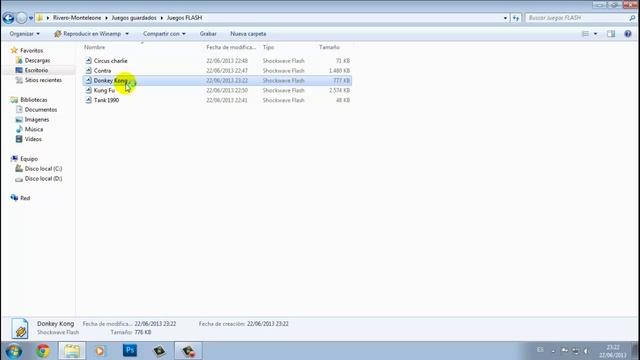Viewport: 640px width, 360px height.
Task: Toggle the preview pane icon
Action: click(x=611, y=34)
